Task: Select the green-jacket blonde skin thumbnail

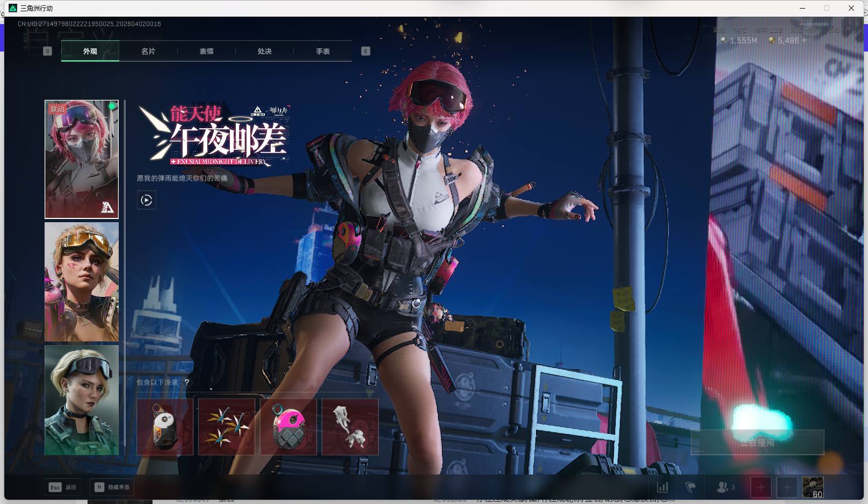Action: [x=82, y=400]
